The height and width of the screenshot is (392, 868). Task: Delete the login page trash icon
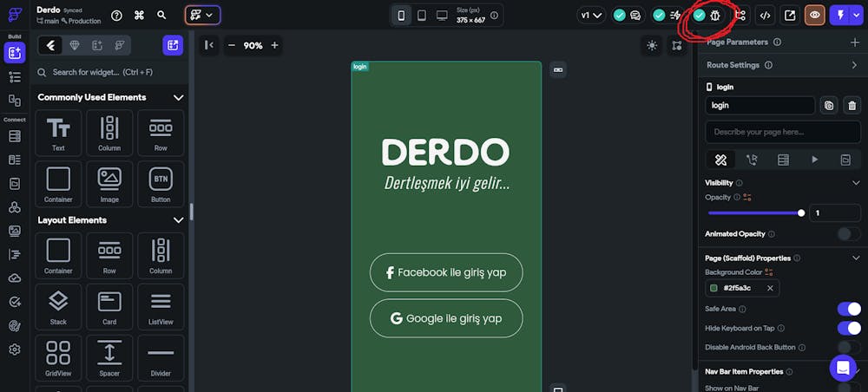852,105
